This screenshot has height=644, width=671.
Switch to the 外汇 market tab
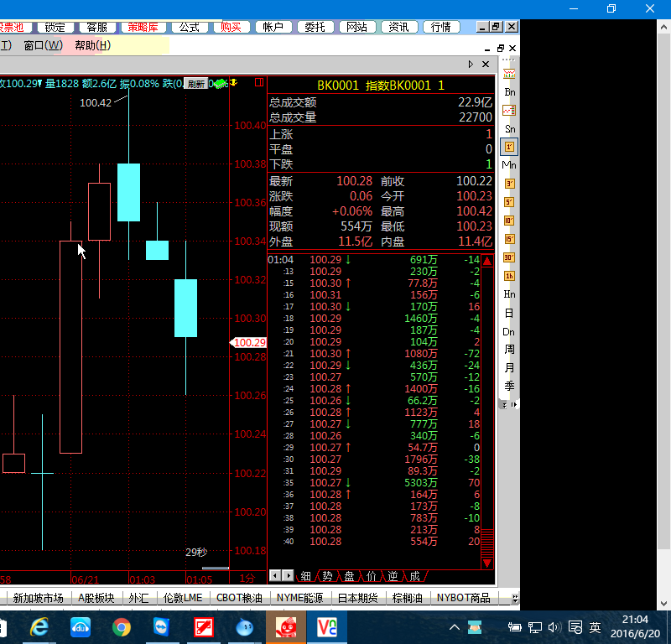(x=138, y=598)
